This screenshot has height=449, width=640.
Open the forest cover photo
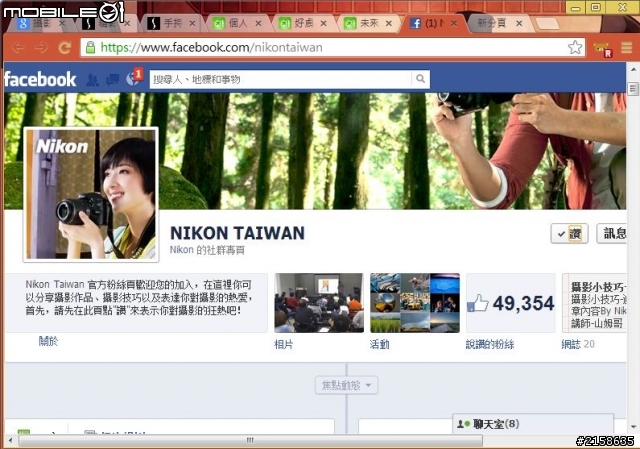(x=314, y=151)
